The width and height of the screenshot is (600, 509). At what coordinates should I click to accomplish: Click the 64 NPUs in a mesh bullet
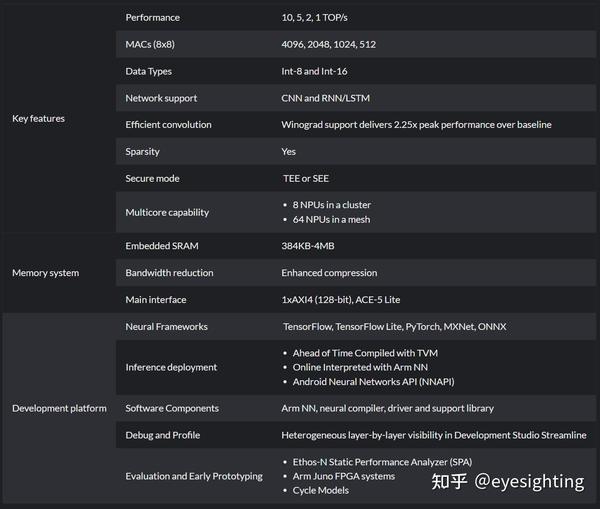(331, 219)
